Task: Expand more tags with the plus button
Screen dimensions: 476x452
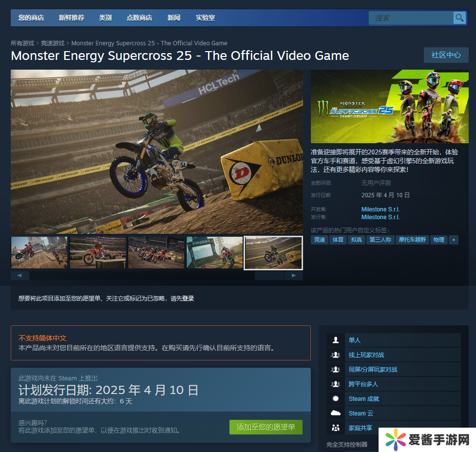Action: [x=454, y=240]
